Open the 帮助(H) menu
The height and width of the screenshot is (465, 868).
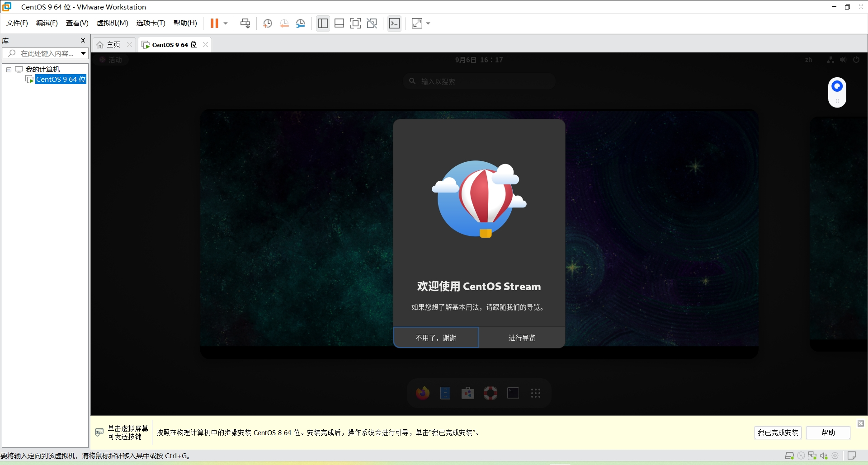coord(185,23)
